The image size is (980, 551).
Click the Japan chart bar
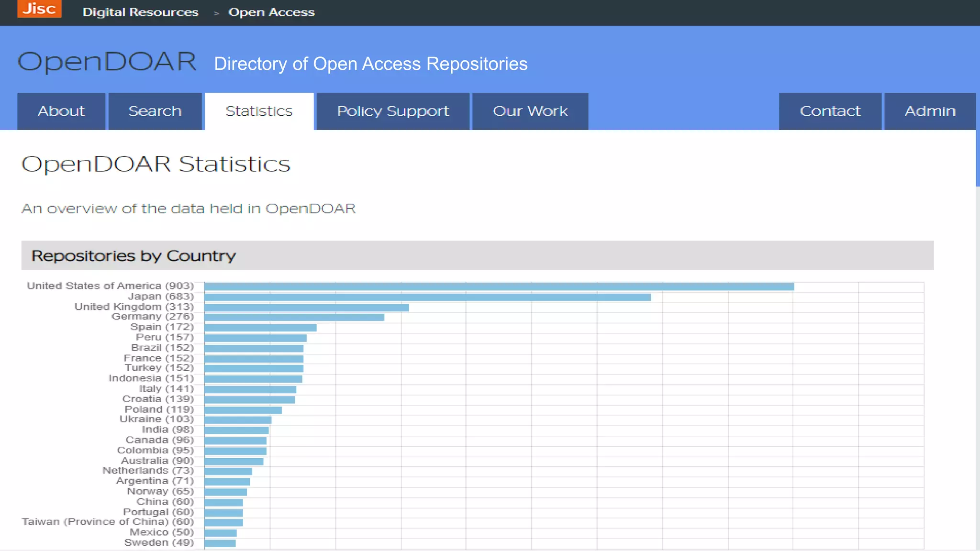tap(427, 298)
